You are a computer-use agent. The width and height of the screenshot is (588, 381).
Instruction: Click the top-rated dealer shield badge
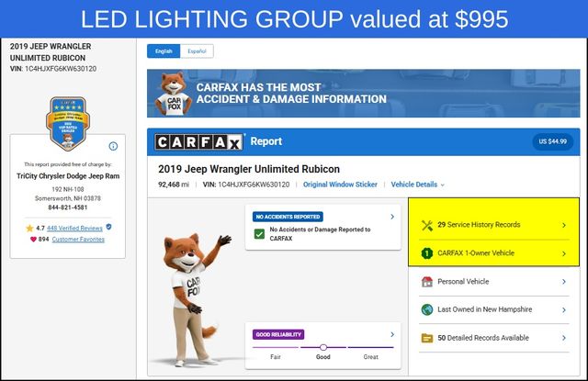tap(68, 124)
